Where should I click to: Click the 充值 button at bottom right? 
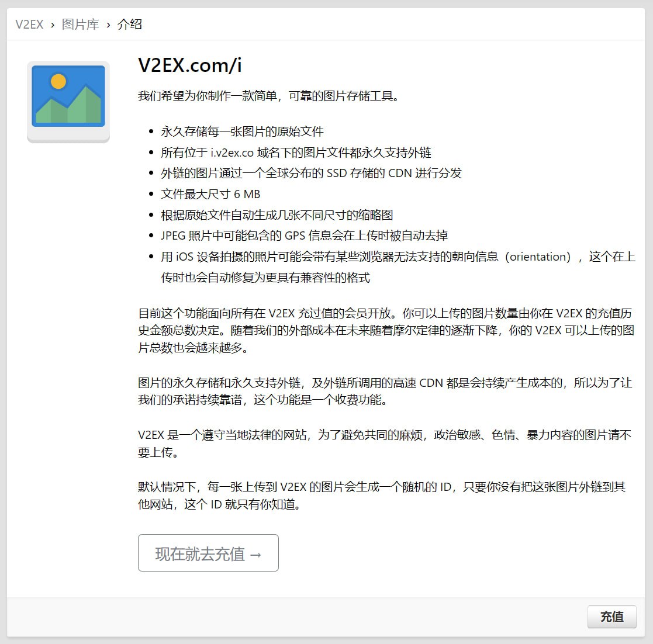[611, 617]
